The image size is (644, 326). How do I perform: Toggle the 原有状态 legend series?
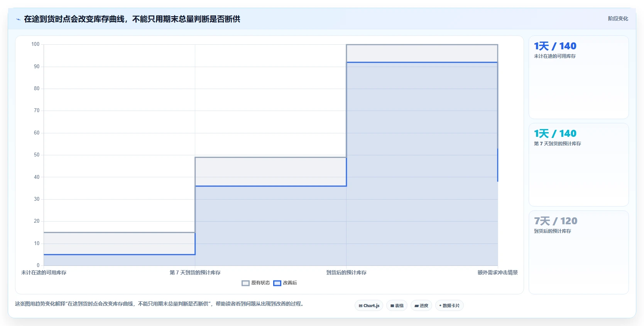coord(256,283)
